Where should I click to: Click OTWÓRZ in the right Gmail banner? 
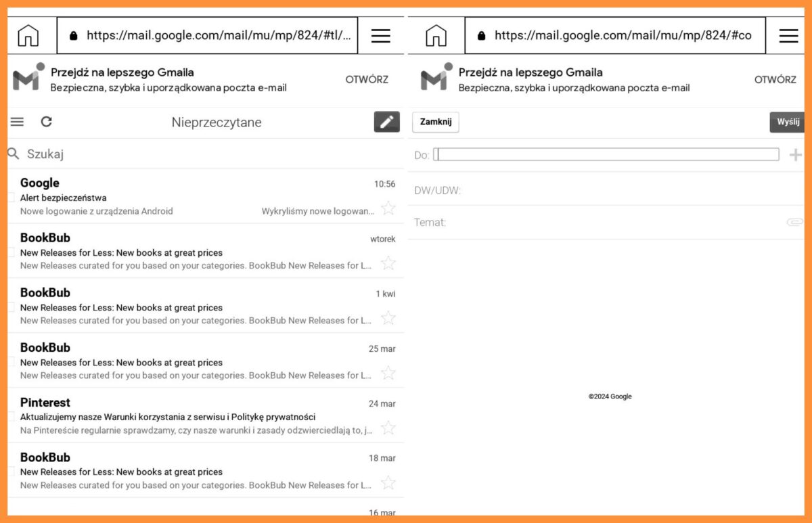(775, 79)
